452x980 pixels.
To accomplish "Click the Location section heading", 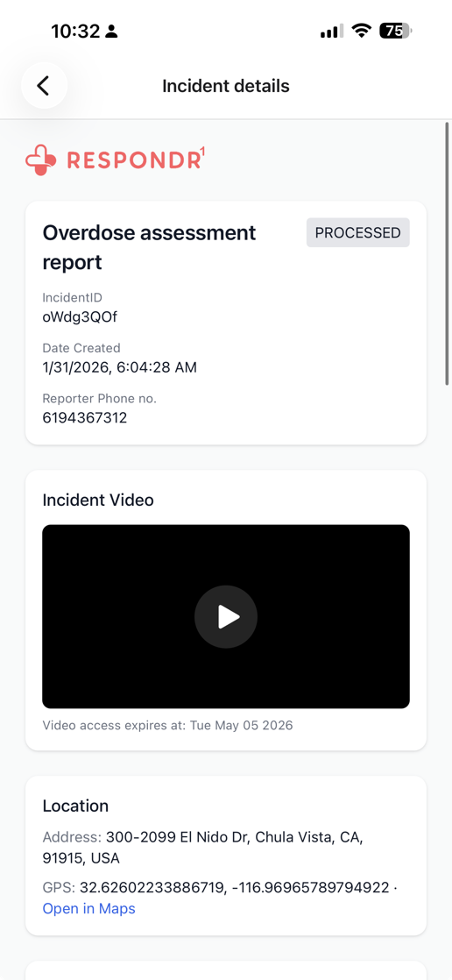I will click(75, 806).
